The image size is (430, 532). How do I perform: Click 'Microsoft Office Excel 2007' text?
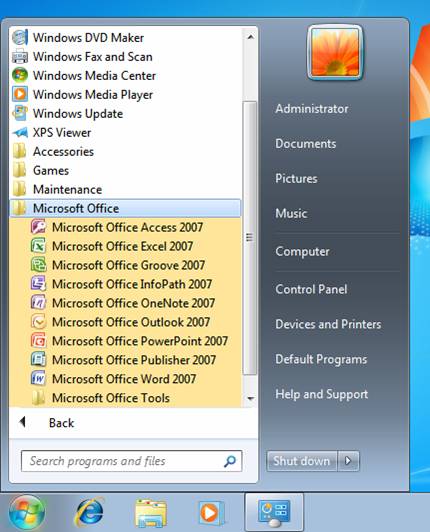pyautogui.click(x=123, y=246)
